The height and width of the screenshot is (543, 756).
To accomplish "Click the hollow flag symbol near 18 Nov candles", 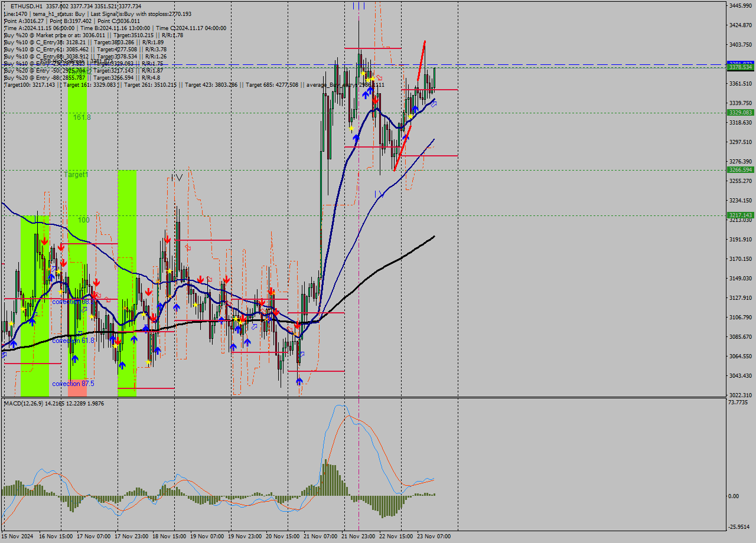I will coord(189,248).
